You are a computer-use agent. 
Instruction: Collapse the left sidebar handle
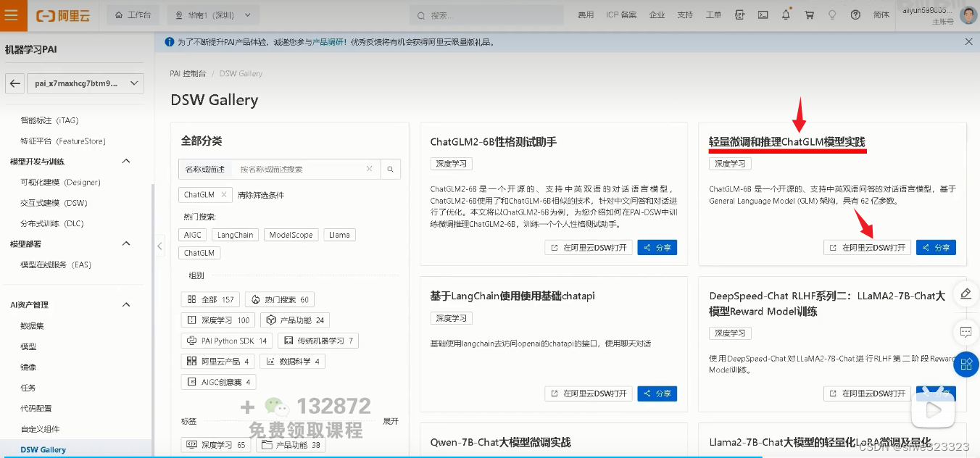coord(159,246)
